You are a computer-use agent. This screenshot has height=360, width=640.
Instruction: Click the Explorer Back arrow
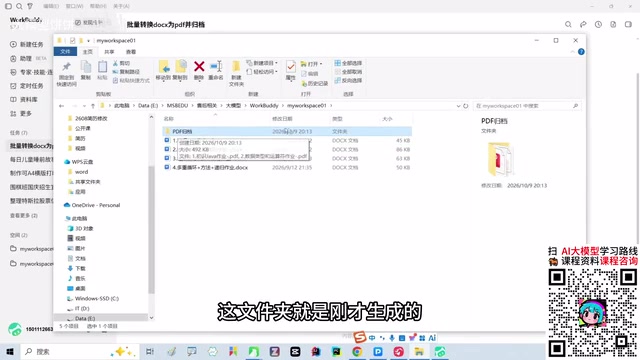point(62,106)
